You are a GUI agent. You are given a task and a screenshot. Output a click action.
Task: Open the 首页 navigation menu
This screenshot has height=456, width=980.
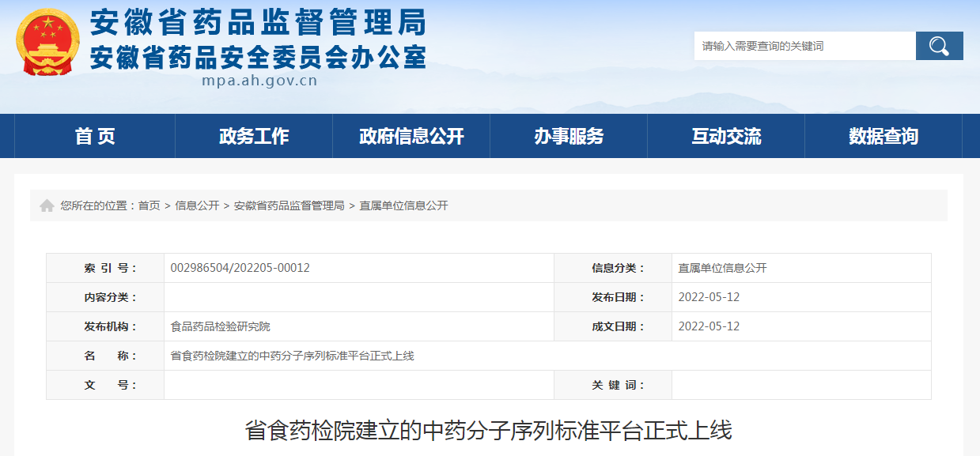95,136
